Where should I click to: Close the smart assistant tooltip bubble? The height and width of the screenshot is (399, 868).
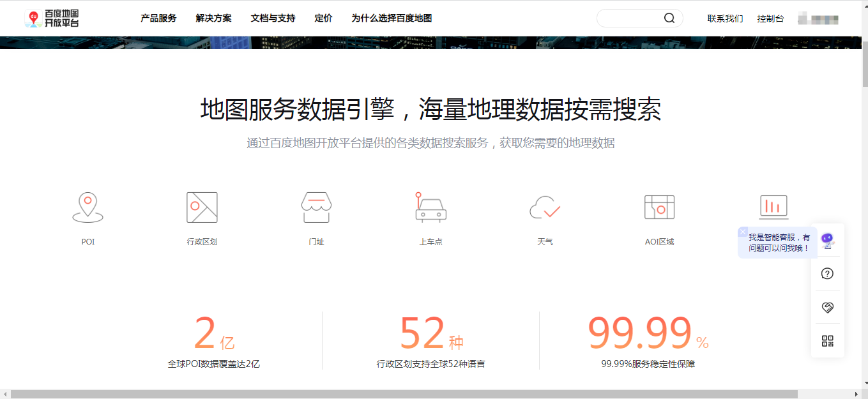742,232
